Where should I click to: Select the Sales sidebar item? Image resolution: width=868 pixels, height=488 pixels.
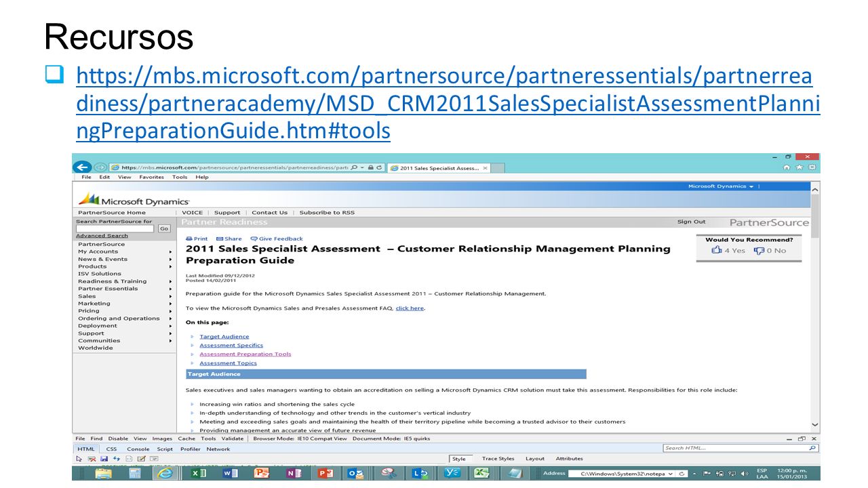pos(87,296)
